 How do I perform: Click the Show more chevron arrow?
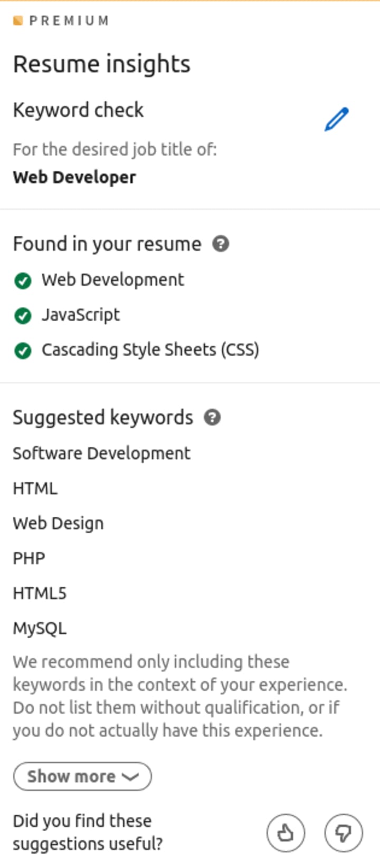[x=130, y=777]
